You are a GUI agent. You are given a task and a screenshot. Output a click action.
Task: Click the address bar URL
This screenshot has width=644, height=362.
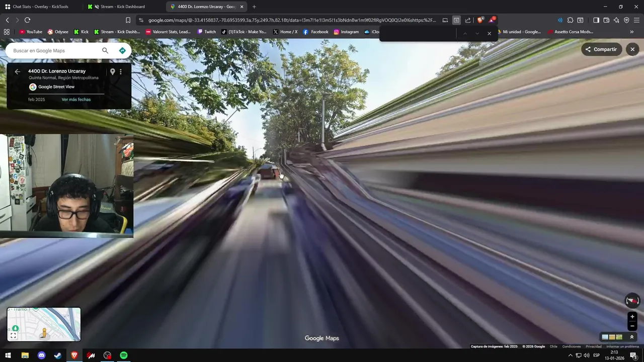click(292, 20)
